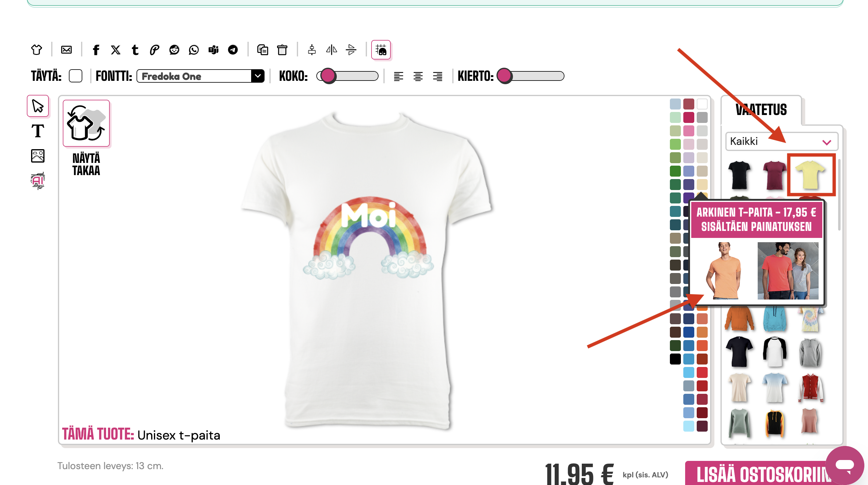This screenshot has height=485, width=868.
Task: Duplicate the selected element with copy icon
Action: point(262,50)
